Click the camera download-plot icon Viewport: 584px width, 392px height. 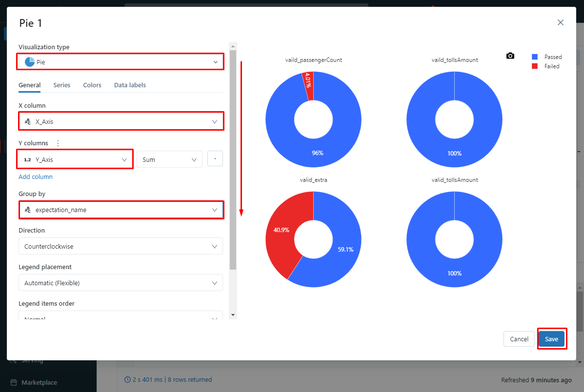point(510,56)
